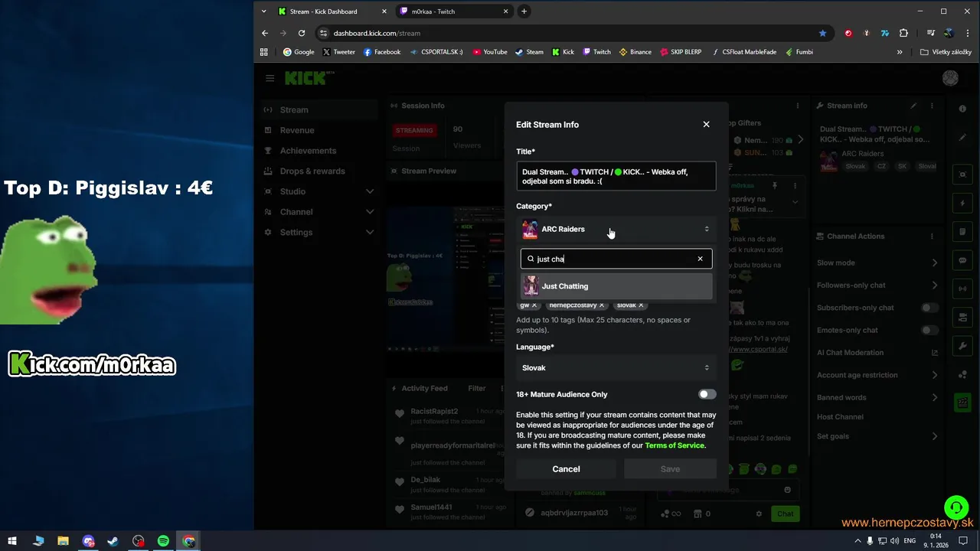This screenshot has height=551, width=980.
Task: Open the profile avatar menu
Action: [950, 78]
